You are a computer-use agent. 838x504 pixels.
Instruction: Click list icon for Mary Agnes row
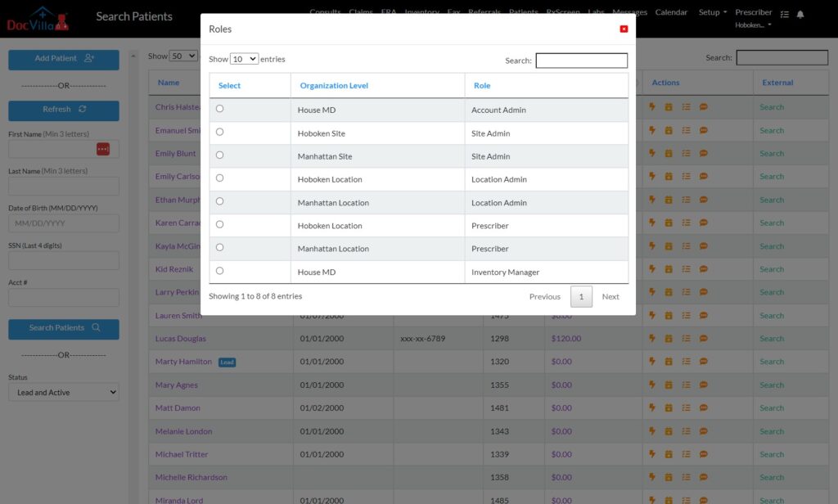pos(687,385)
